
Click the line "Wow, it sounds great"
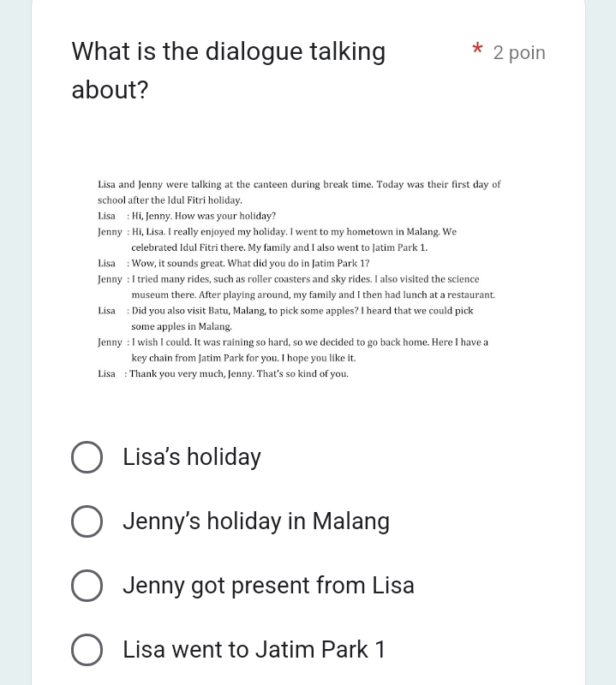click(x=250, y=264)
